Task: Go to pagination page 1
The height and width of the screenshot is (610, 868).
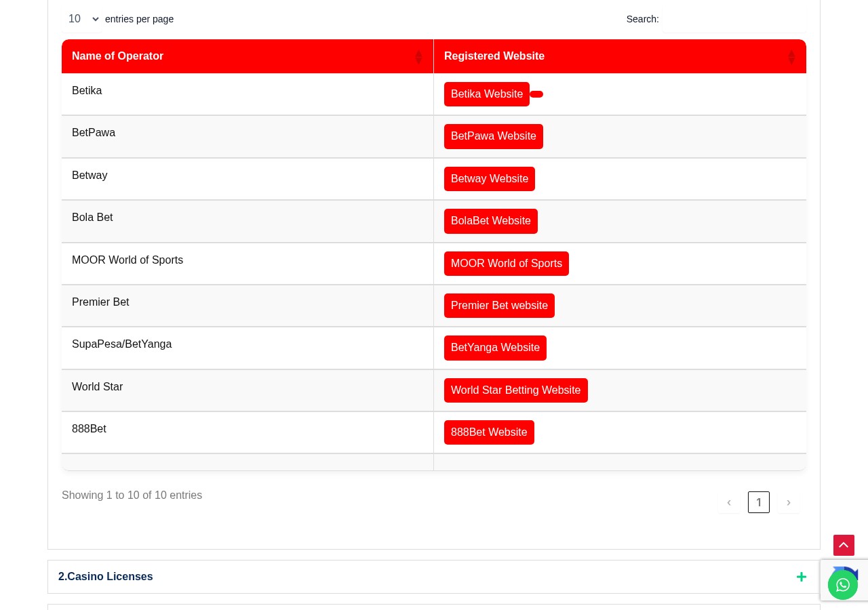Action: tap(759, 502)
